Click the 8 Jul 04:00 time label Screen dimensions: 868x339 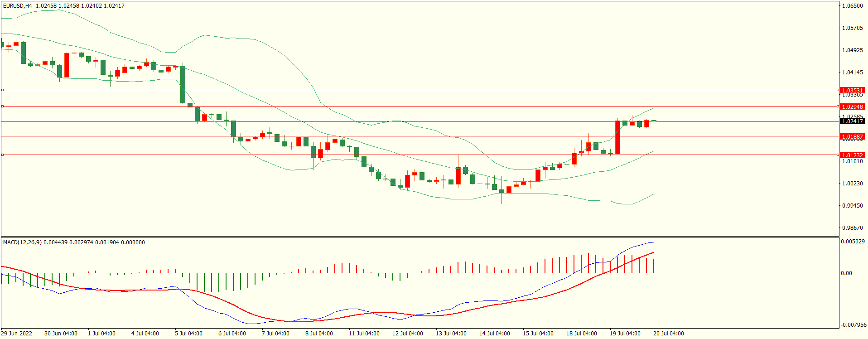point(319,334)
